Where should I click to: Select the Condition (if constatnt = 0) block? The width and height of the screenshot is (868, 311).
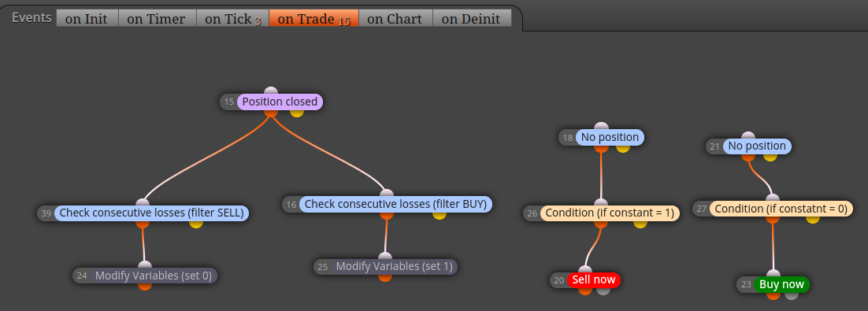[x=781, y=209]
